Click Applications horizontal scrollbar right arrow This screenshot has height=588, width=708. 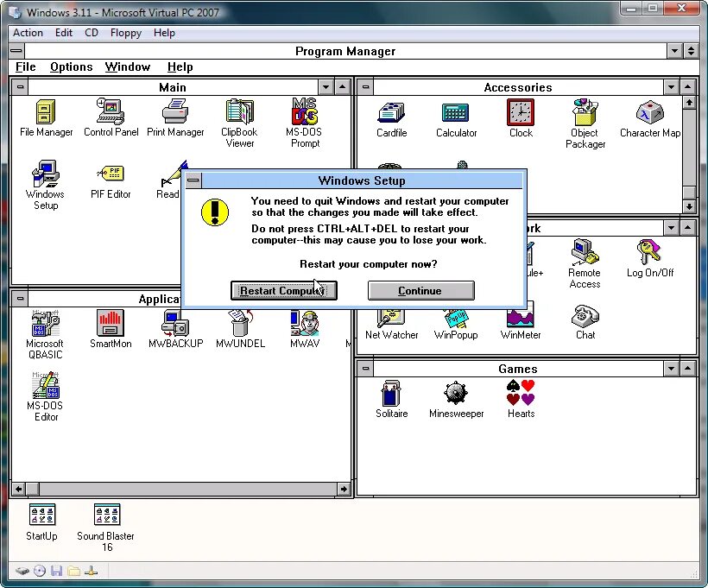pos(344,489)
